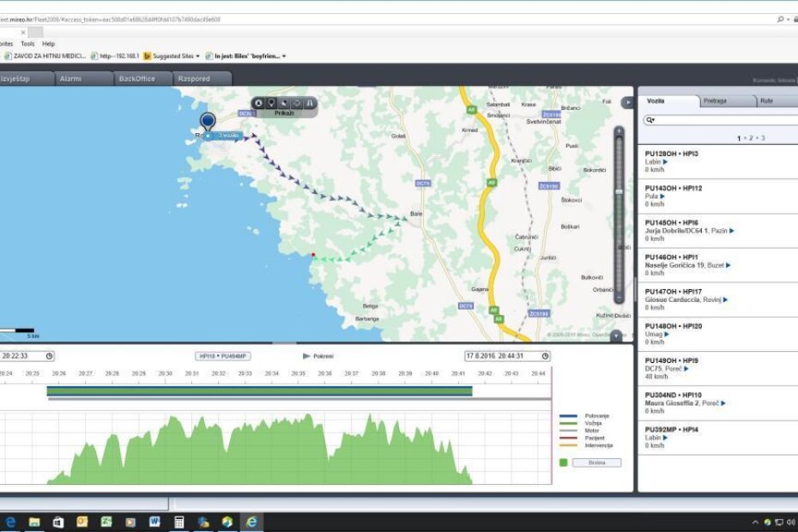This screenshot has width=798, height=532.
Task: Click the arrow next to Labin under PU128OH
Action: coord(665,161)
